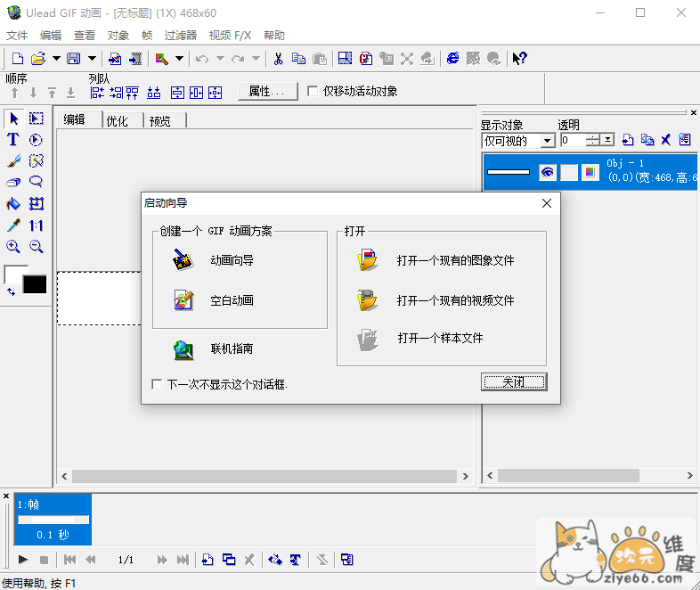
Task: Set zoom to 1:1 actual size
Action: pyautogui.click(x=36, y=225)
